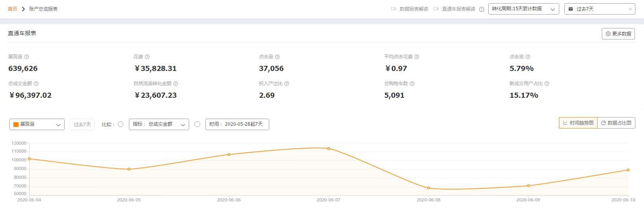The height and width of the screenshot is (220, 644).
Task: Click the chart data point for 2020-06-05
Action: point(129,169)
